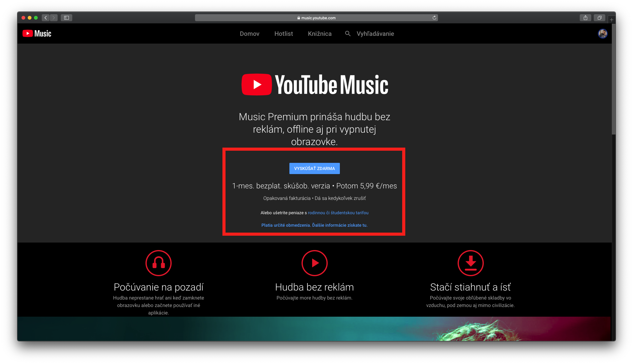Click the Počúvajte more hudby bez reklám text

click(x=314, y=298)
